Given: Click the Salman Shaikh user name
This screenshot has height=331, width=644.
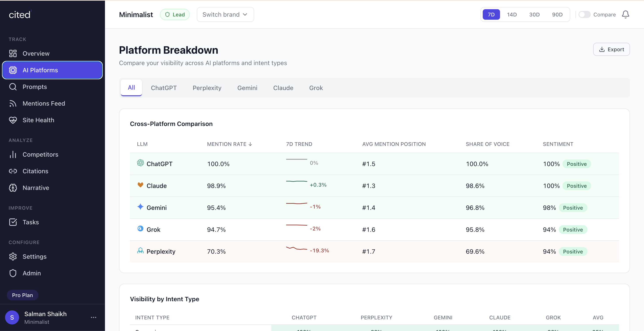Looking at the screenshot, I should coord(46,314).
